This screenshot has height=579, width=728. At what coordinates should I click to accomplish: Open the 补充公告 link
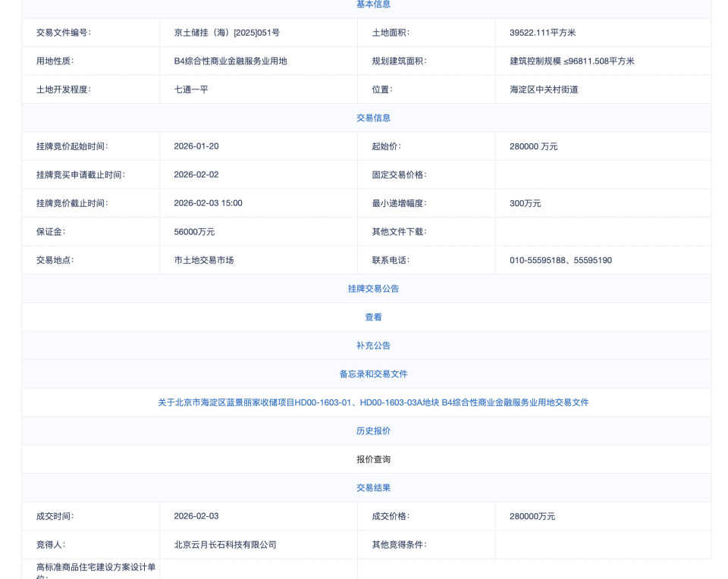(373, 346)
